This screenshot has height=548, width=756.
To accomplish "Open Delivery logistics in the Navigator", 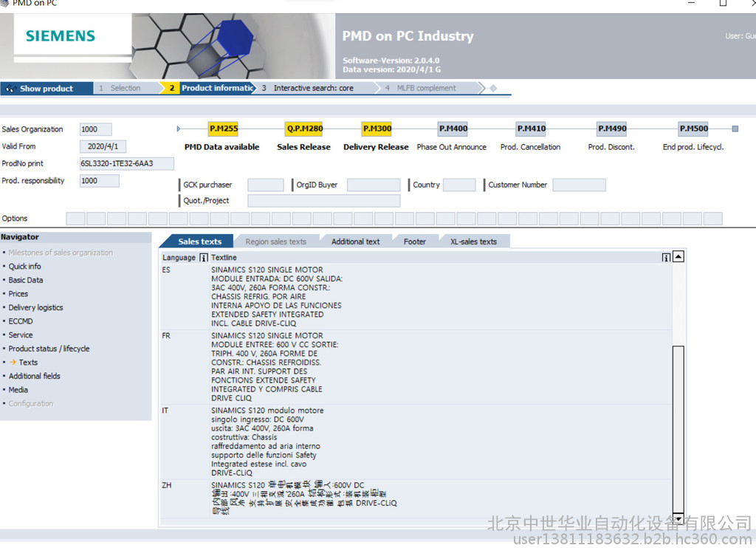I will [35, 307].
